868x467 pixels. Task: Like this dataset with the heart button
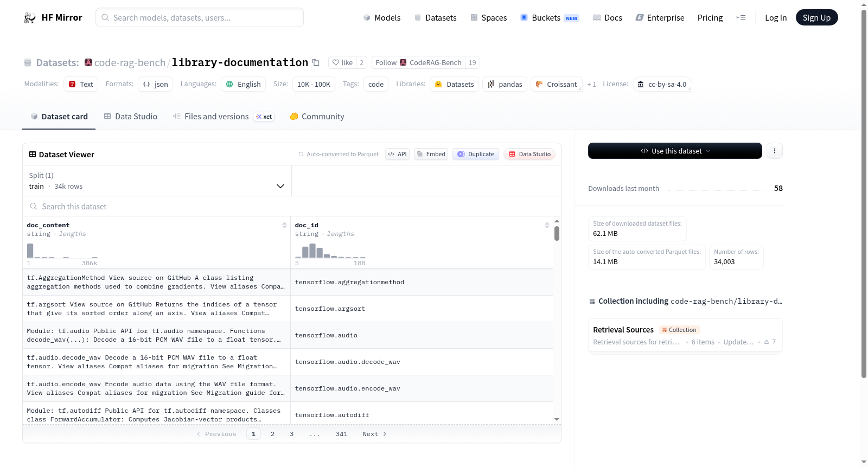[x=342, y=62]
